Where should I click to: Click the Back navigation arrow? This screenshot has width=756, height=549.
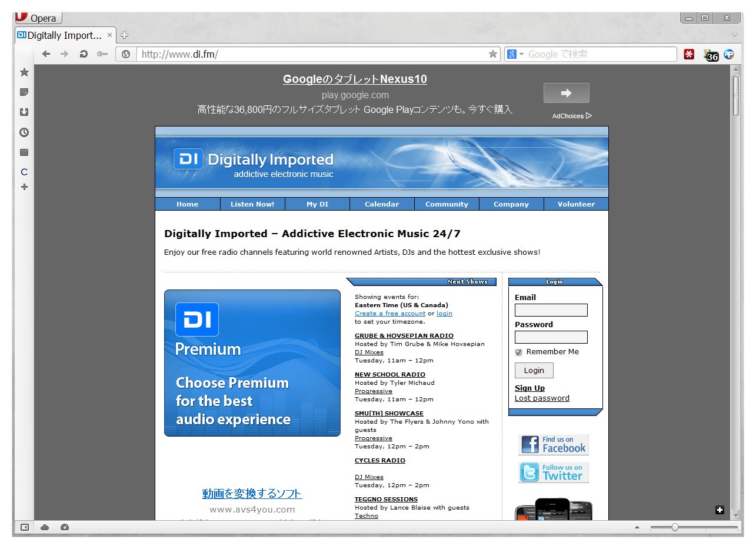tap(46, 54)
